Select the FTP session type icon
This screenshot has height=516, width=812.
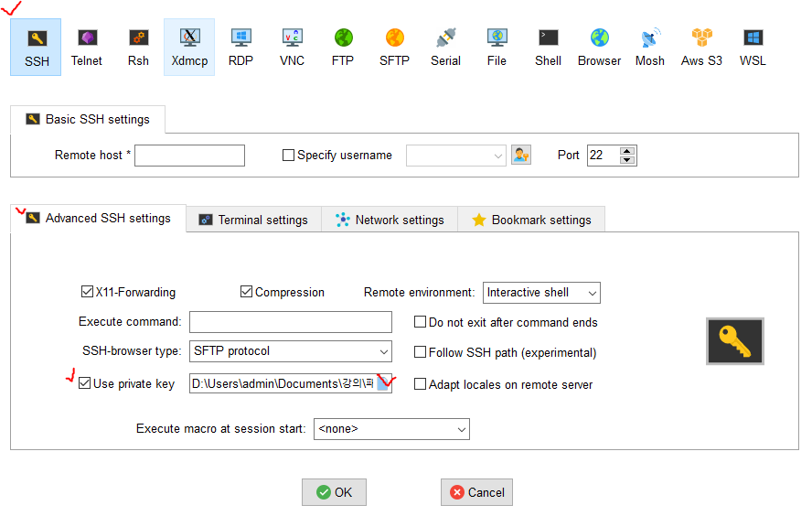click(x=343, y=48)
